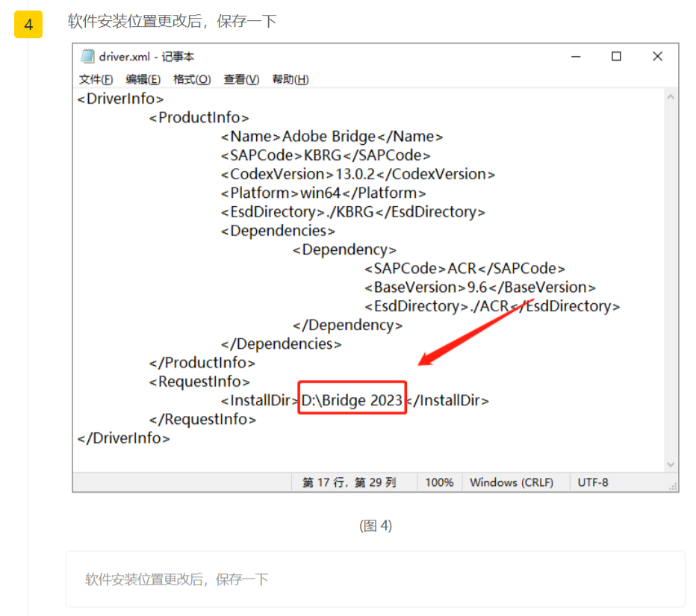Screen dimensions: 696x616
Task: Click the EsdDirectory ./KBRG line
Action: click(353, 212)
